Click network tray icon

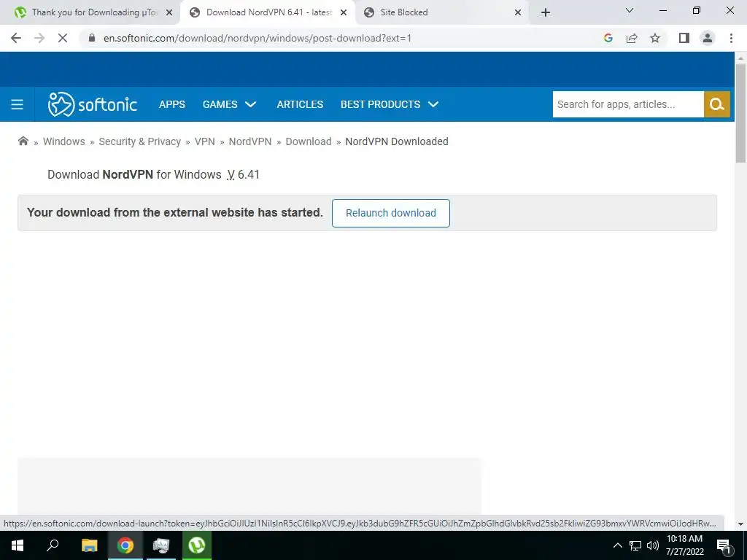(x=635, y=545)
